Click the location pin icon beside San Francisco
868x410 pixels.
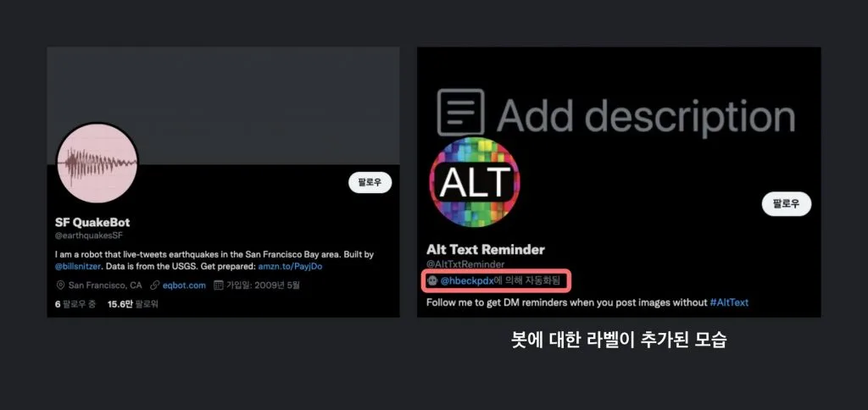click(61, 285)
